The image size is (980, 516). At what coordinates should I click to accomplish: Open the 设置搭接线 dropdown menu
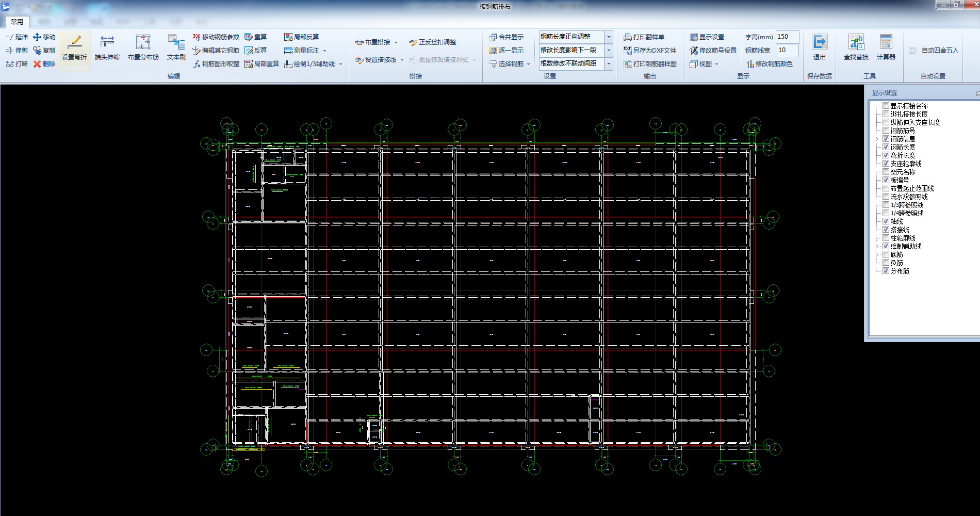click(x=402, y=60)
